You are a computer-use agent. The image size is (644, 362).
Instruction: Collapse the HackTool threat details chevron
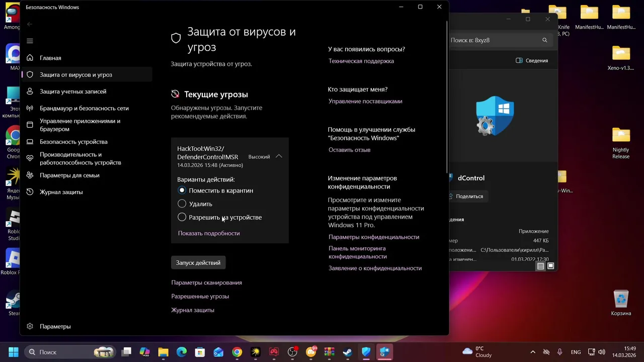[279, 156]
